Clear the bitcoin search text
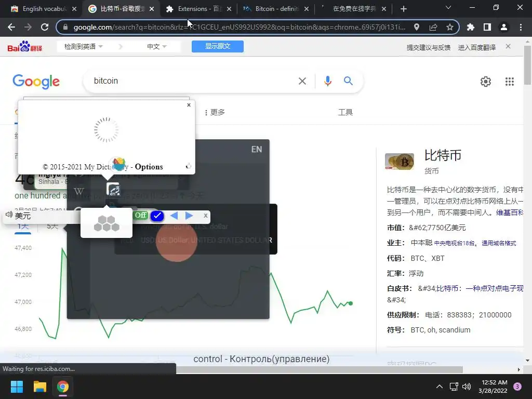Viewport: 532px width, 399px height. [x=302, y=81]
